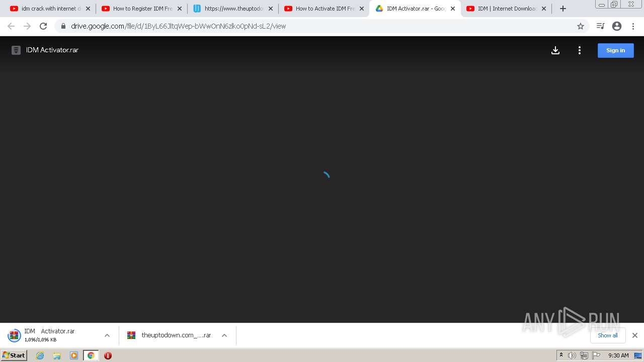Expand options for IDM Activator.rar download
This screenshot has height=362, width=644.
point(107,335)
